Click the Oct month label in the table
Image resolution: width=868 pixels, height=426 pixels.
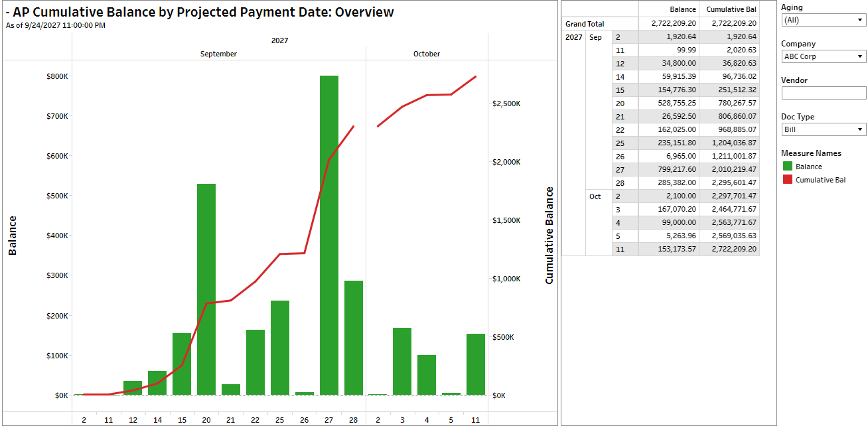(595, 196)
